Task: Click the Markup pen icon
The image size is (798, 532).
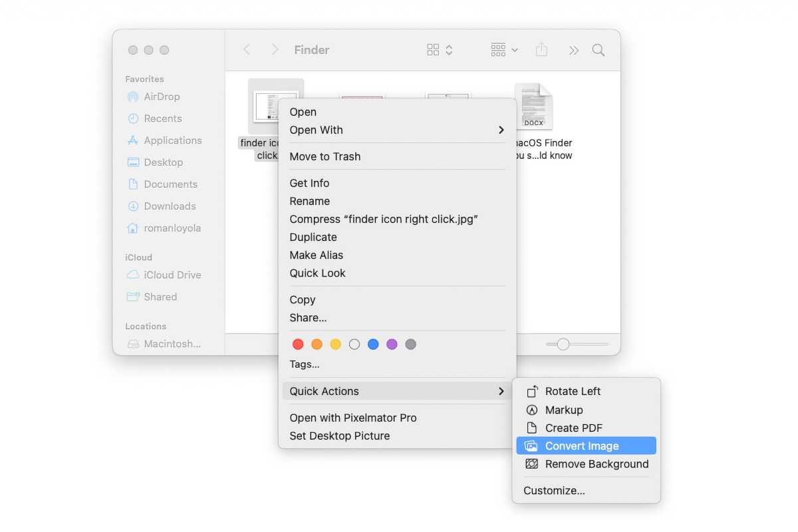Action: [531, 410]
